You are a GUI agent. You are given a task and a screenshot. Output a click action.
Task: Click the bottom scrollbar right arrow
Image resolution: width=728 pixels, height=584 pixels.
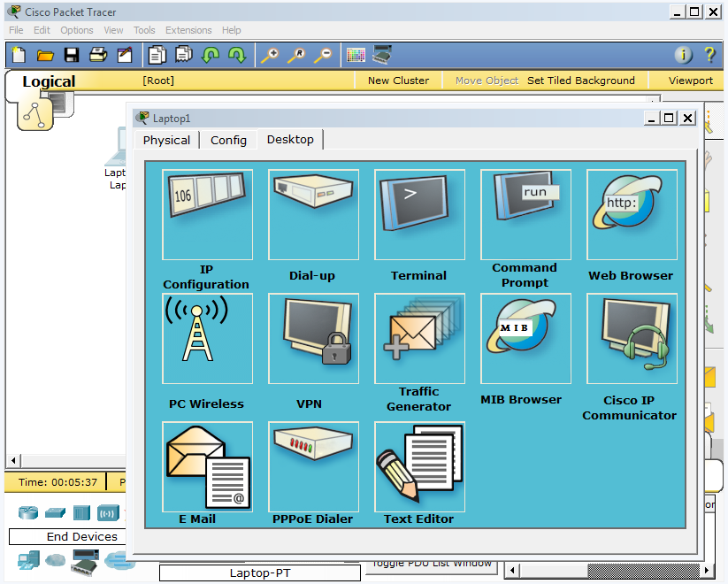pyautogui.click(x=706, y=570)
